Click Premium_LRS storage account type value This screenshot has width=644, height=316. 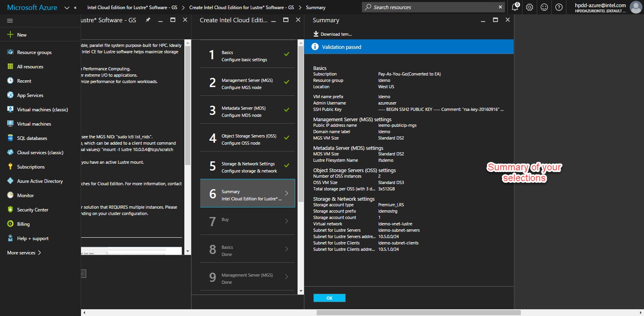point(391,205)
